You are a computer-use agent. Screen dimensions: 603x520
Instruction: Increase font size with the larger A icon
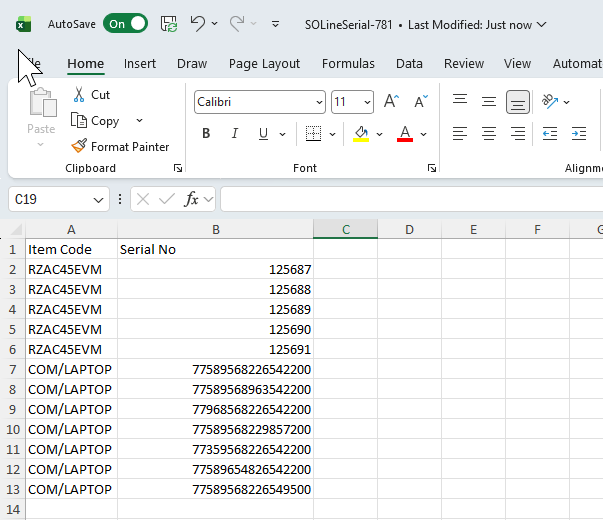click(391, 102)
